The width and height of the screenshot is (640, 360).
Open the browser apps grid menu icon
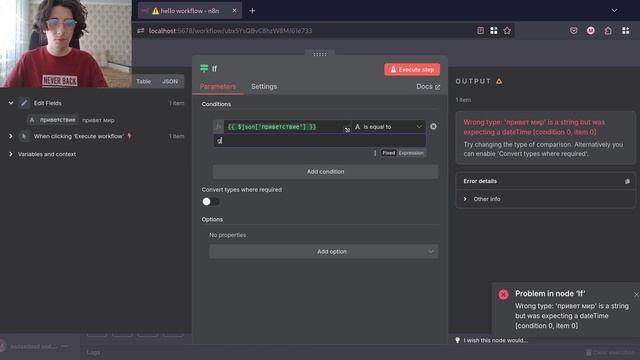[x=625, y=31]
